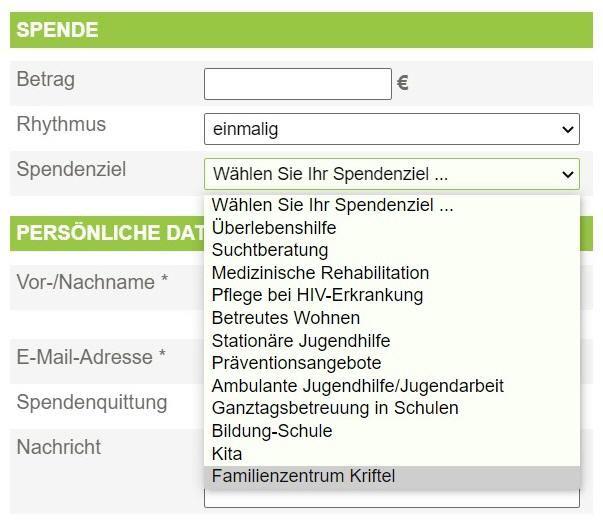603x524 pixels.
Task: Click the Betrag amount input field
Action: pos(297,84)
